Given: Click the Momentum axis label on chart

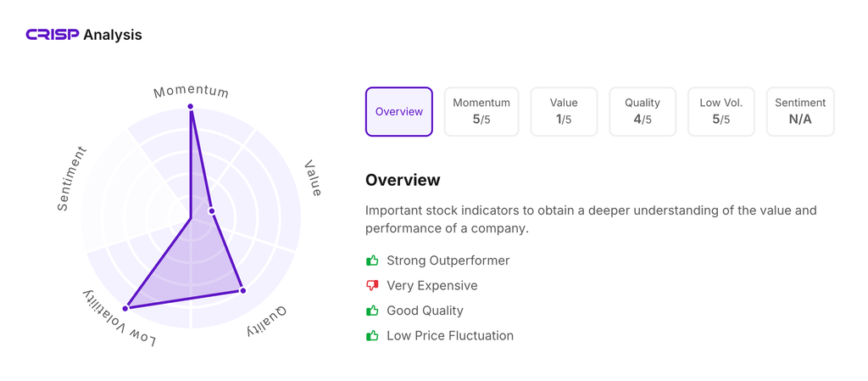Looking at the screenshot, I should 191,91.
